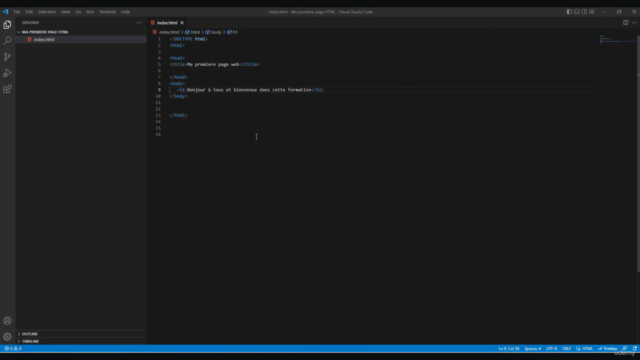Toggle the secondary sidebar layout icon
This screenshot has width=640, height=360.
point(584,12)
